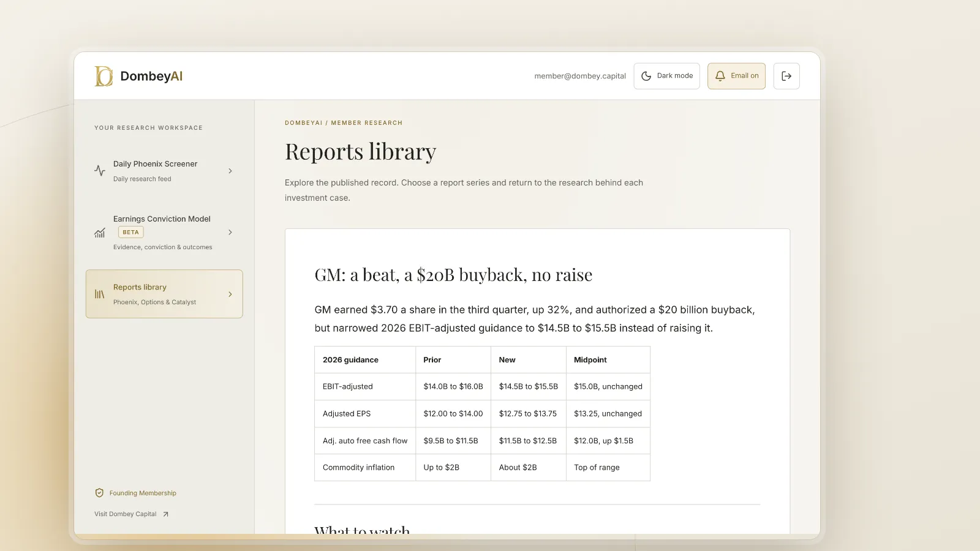This screenshot has width=980, height=551.
Task: Click 'YOUR RESEARCH WORKSPACE' sidebar heading
Action: (148, 128)
